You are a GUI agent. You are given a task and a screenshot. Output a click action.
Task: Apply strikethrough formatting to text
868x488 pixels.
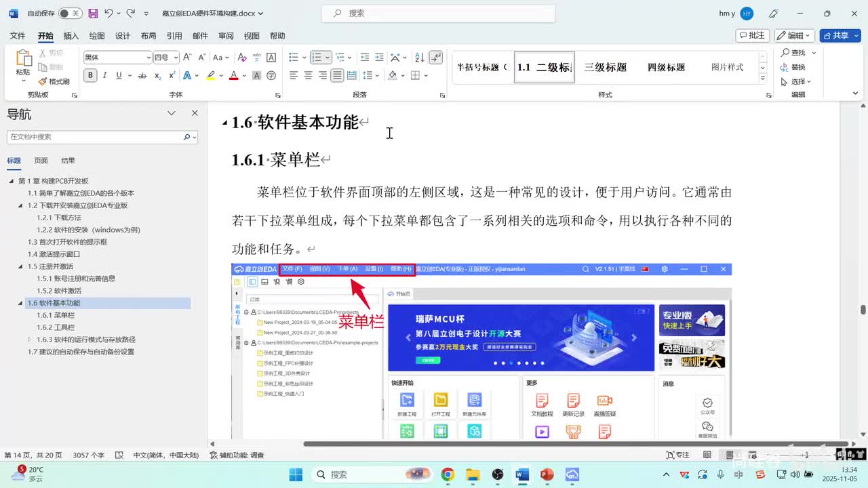(142, 75)
